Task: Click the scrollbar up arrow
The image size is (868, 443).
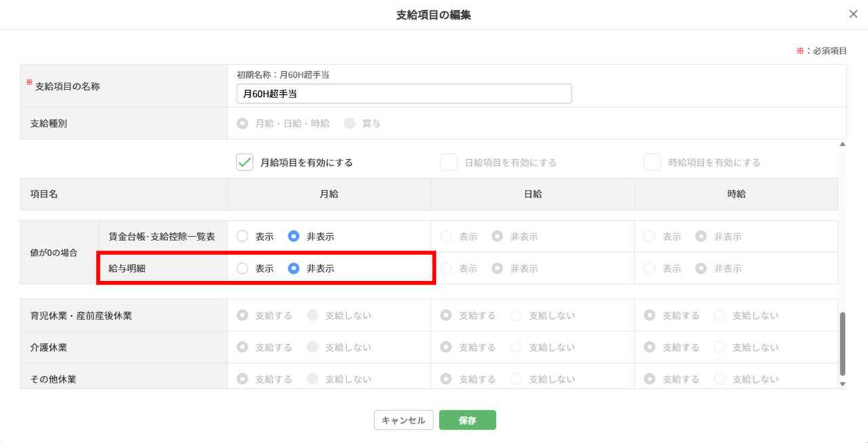Action: (843, 144)
